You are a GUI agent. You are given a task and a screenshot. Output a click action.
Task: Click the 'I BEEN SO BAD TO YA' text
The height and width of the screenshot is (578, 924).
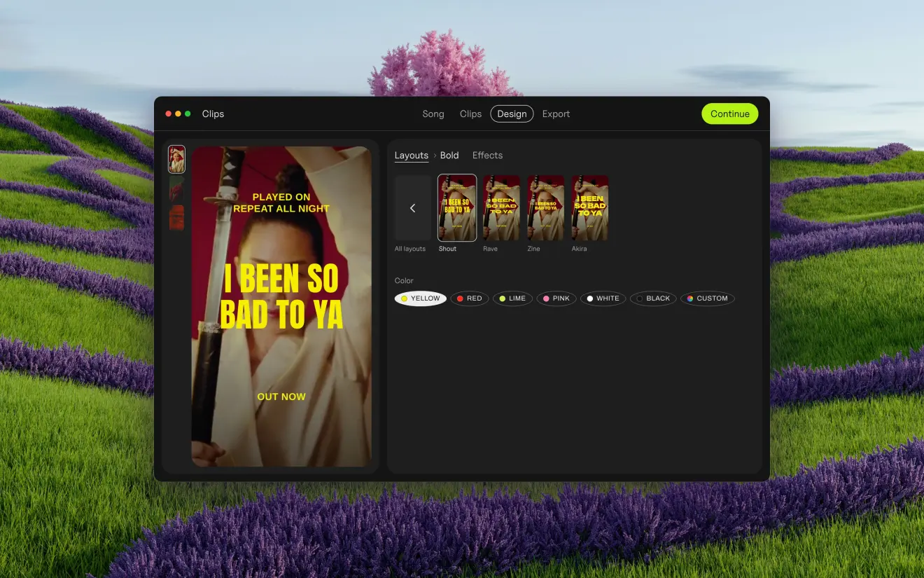281,297
